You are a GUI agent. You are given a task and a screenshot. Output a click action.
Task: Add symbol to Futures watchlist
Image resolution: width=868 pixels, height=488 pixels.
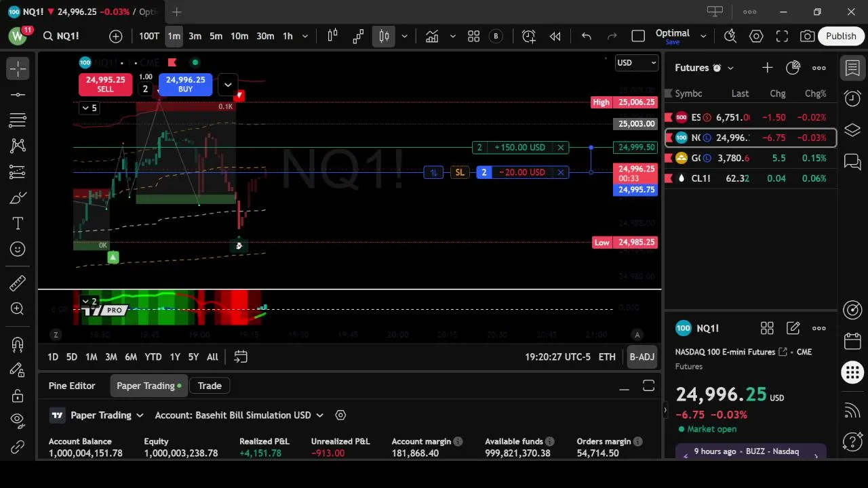click(767, 68)
